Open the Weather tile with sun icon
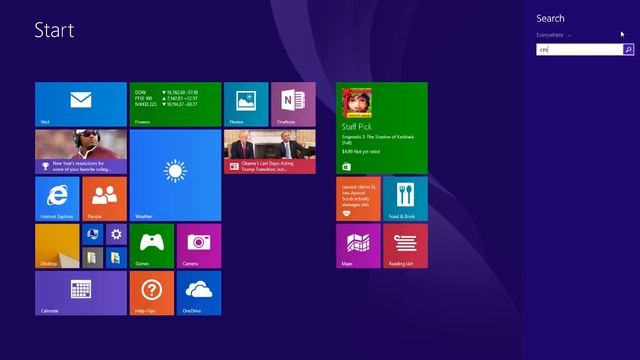This screenshot has width=640, height=360. coord(176,176)
